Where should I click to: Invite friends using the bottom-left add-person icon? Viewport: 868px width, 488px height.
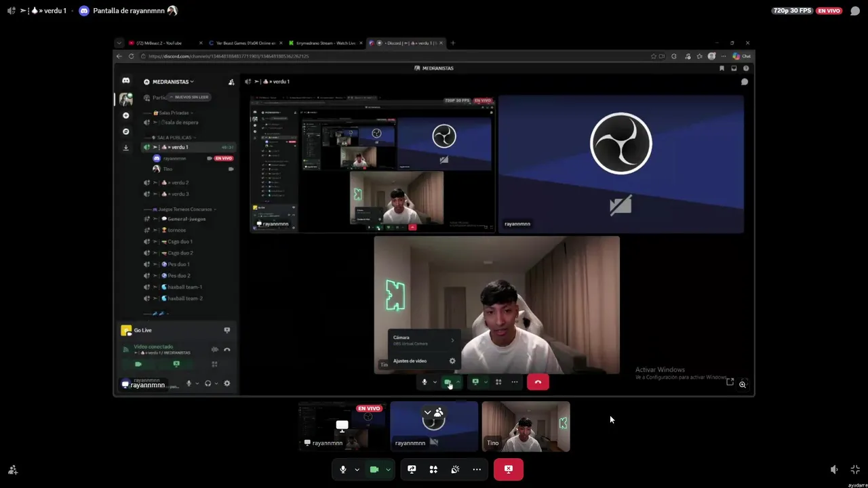(x=12, y=470)
